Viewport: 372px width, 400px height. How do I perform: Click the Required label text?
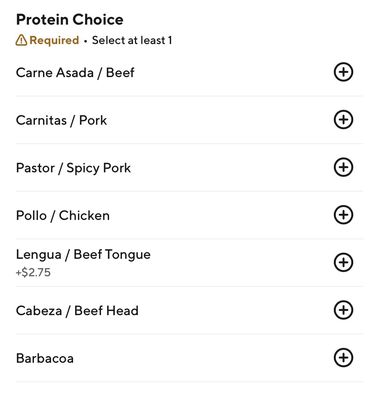coord(54,40)
